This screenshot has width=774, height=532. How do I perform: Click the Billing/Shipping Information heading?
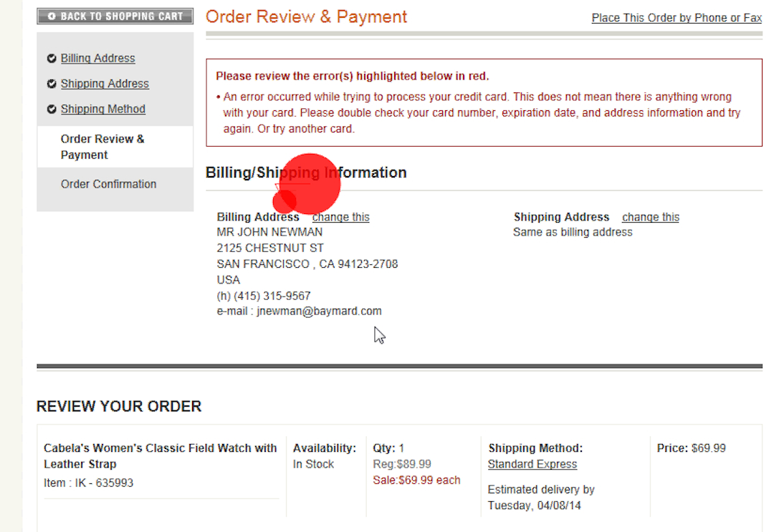[306, 172]
